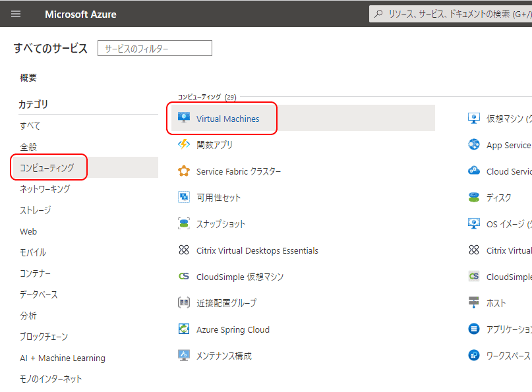Open the App Service link
The height and width of the screenshot is (392, 532).
coord(508,145)
